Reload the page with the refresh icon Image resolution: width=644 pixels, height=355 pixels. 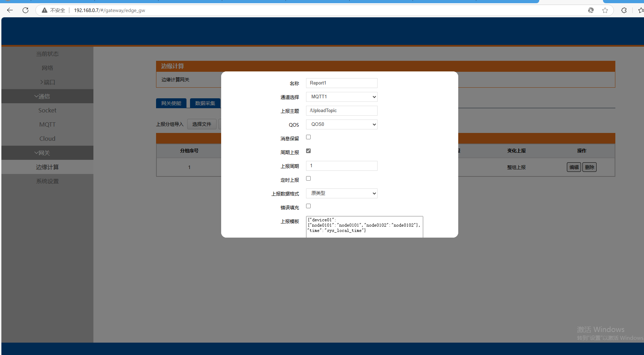coord(25,10)
